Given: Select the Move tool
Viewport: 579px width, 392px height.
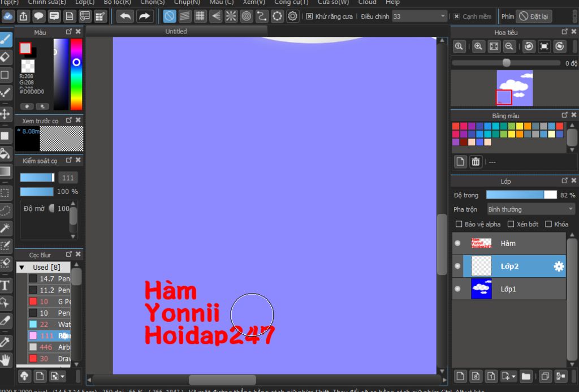Looking at the screenshot, I should pos(5,114).
